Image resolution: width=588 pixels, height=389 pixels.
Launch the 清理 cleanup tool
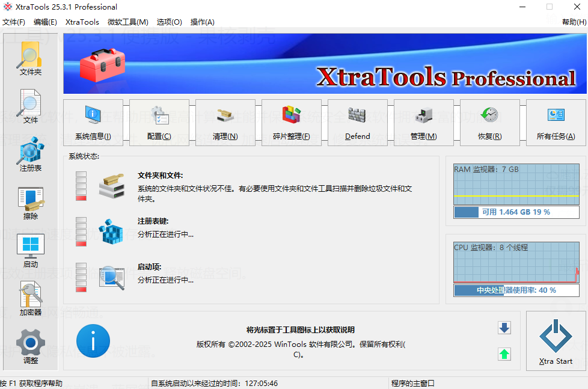point(225,122)
